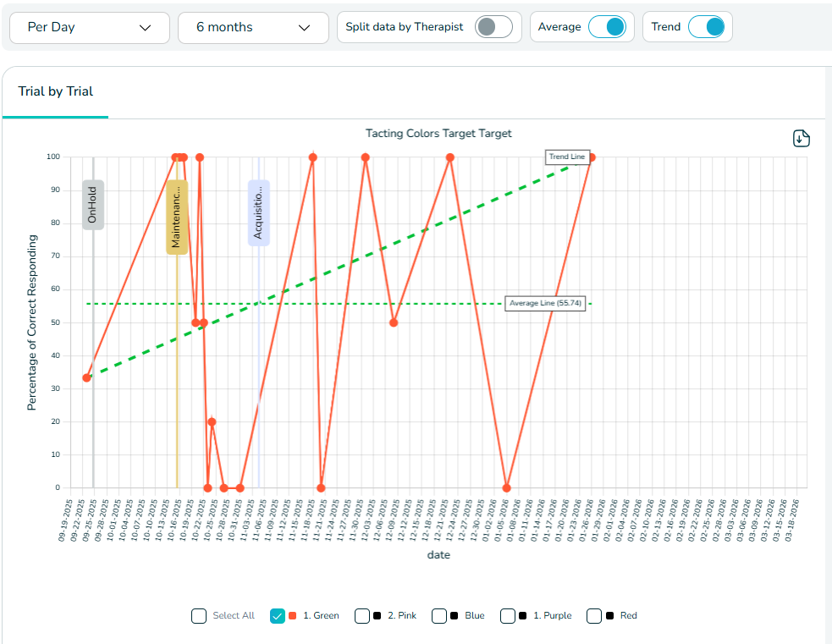Click the download chart icon
Screen dimensions: 832x644
click(802, 139)
